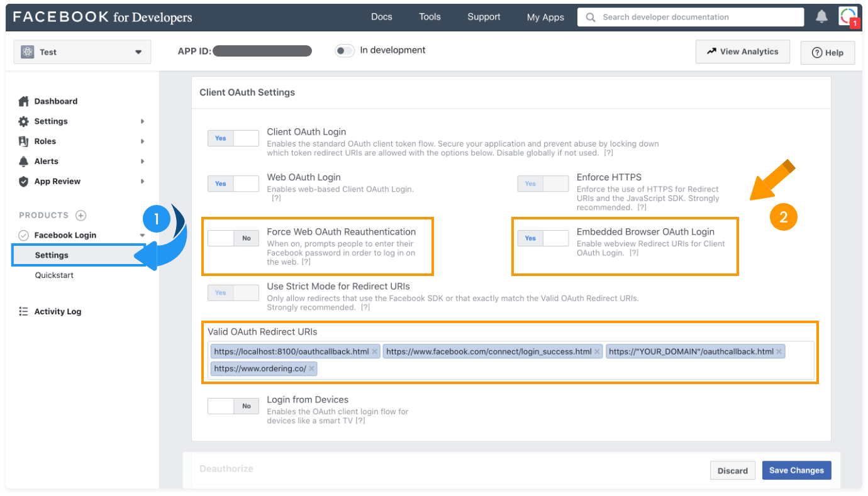Click the Roles icon in sidebar
Image resolution: width=868 pixels, height=496 pixels.
pos(24,141)
